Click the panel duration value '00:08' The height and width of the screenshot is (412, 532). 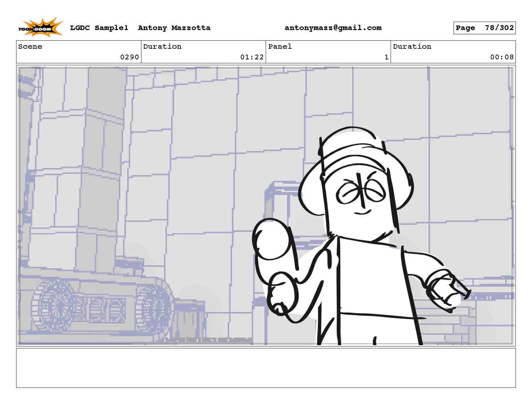point(502,57)
